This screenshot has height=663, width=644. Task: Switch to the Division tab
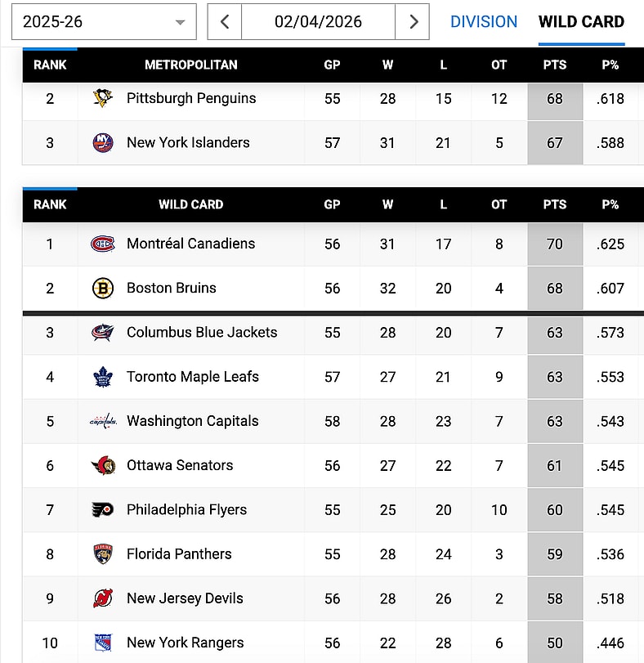tap(484, 21)
